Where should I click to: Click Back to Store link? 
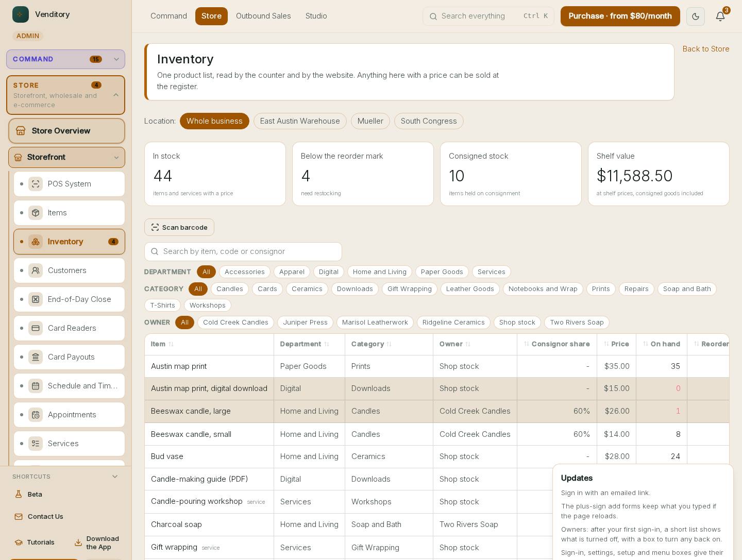coord(706,49)
